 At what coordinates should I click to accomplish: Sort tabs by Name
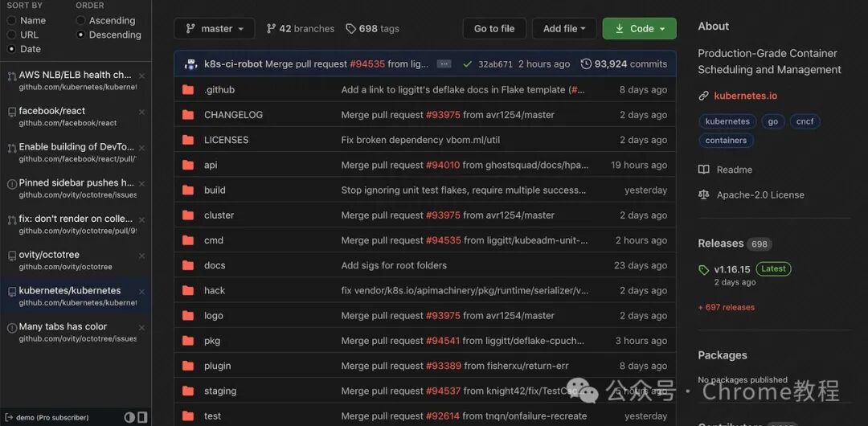[11, 21]
